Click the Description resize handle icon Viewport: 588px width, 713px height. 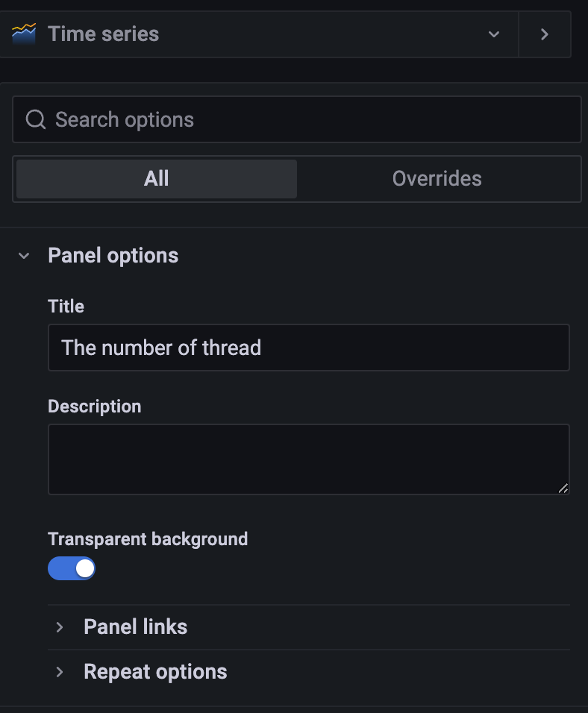563,488
